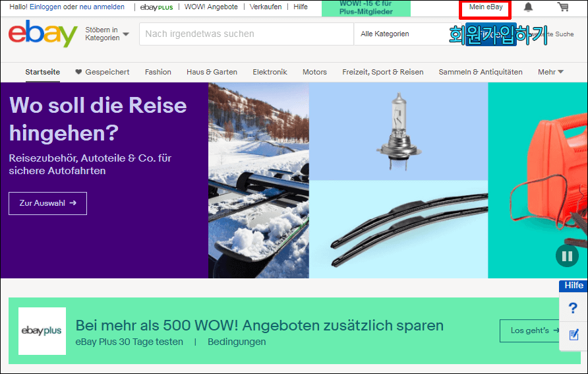Screen dimensions: 588x374
Task: Click the search input field
Action: click(x=247, y=34)
